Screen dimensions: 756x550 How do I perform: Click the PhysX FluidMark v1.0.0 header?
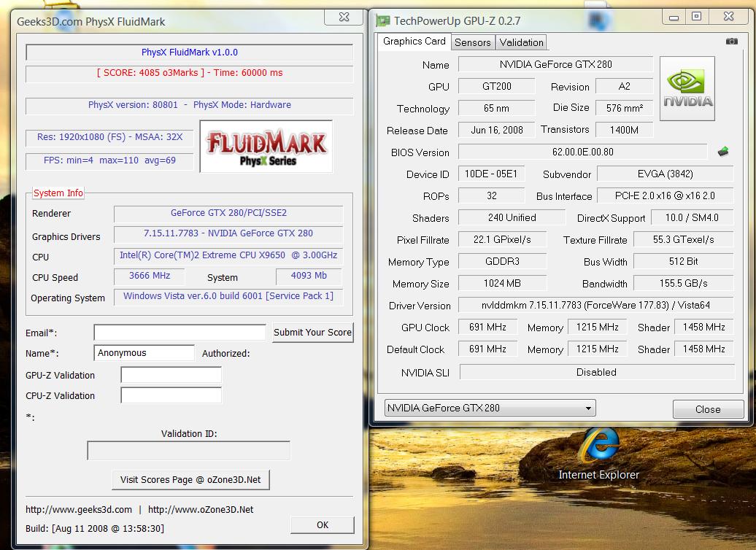pos(190,52)
